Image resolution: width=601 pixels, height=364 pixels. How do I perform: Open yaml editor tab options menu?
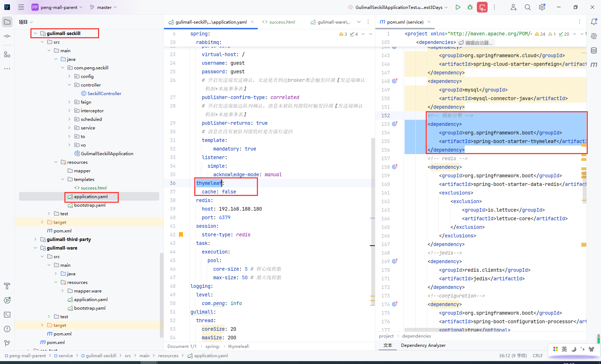coord(368,22)
